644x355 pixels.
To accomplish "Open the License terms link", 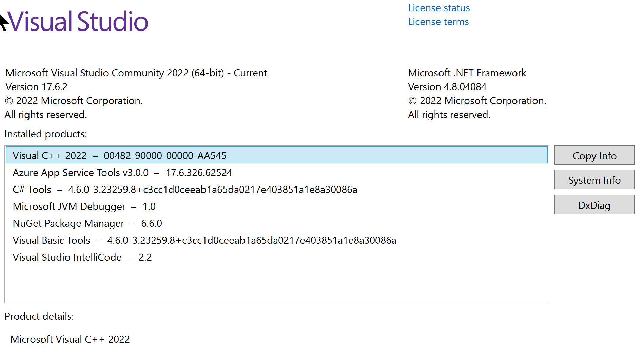I will click(438, 22).
